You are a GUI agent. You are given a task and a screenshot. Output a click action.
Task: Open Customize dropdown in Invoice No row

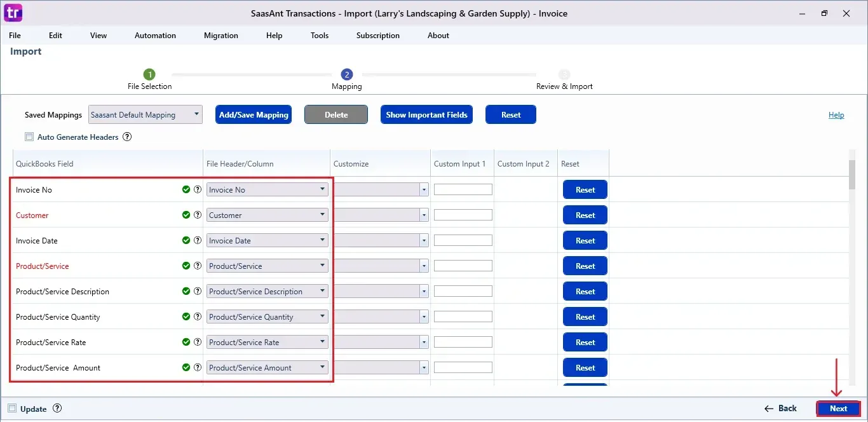[381, 189]
